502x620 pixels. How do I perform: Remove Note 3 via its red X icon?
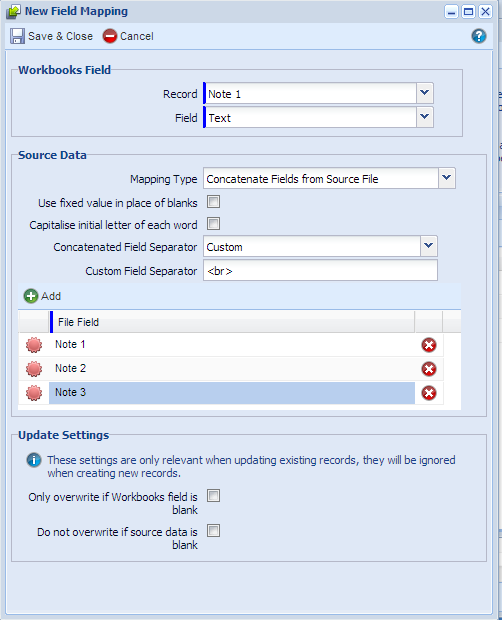[429, 393]
